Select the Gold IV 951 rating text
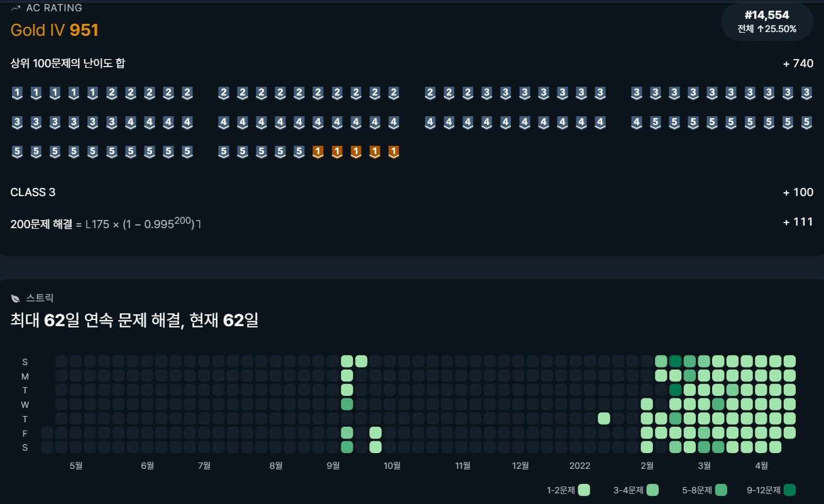The width and height of the screenshot is (824, 504). 55,30
